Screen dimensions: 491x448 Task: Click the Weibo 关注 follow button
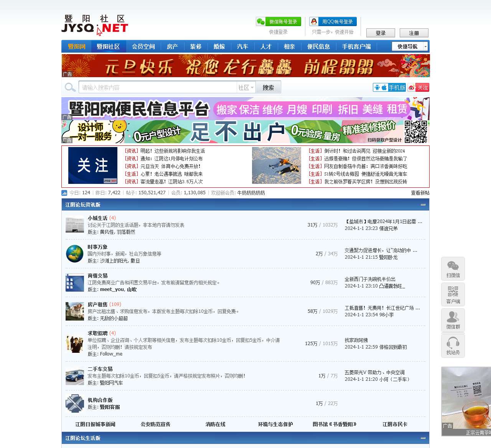coord(419,88)
